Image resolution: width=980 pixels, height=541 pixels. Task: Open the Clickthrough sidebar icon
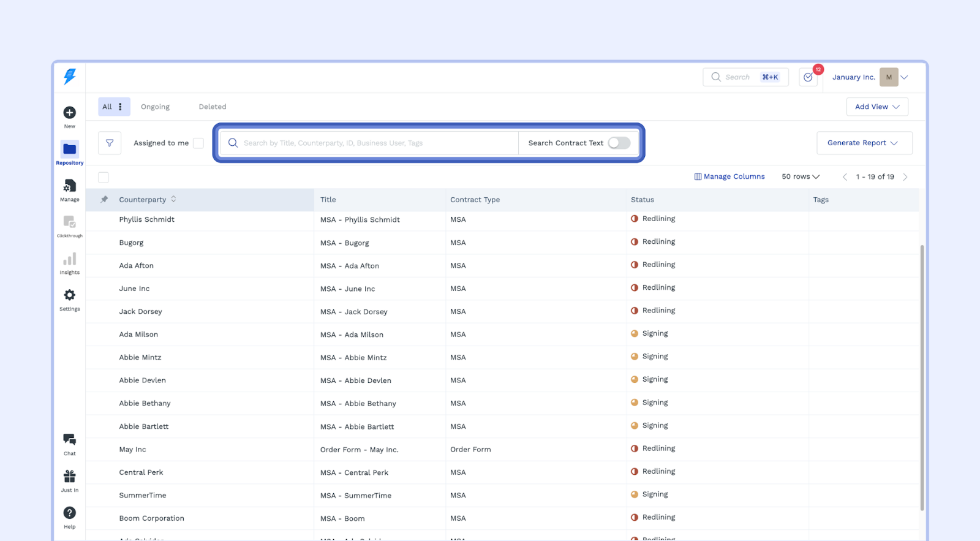tap(70, 222)
